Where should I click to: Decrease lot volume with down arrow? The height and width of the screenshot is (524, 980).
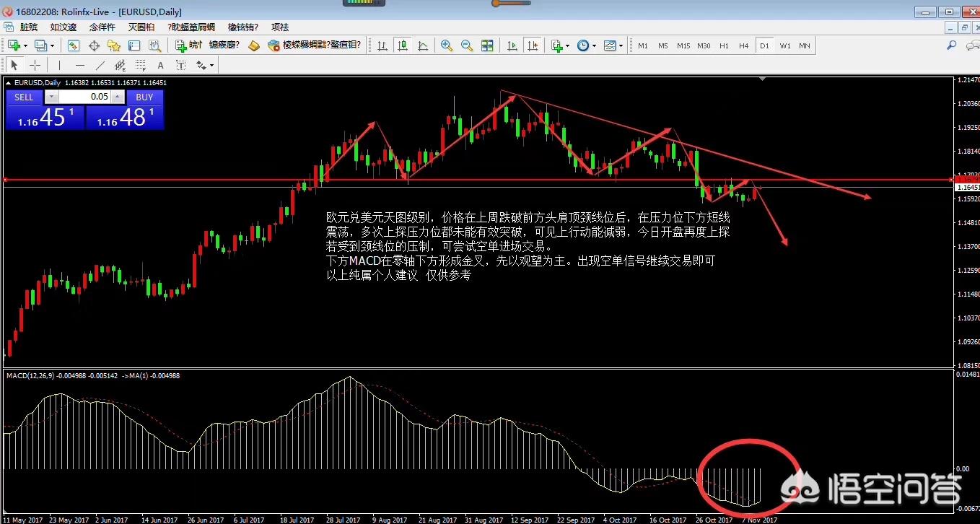(x=51, y=97)
